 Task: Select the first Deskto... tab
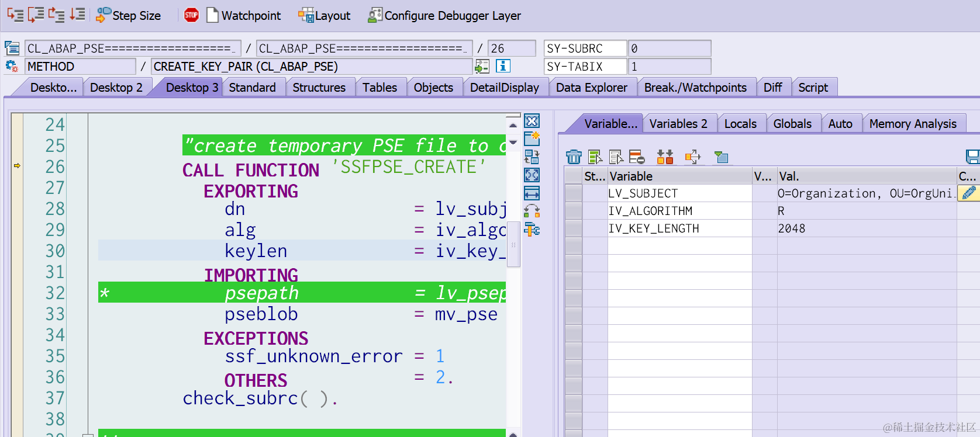(53, 88)
